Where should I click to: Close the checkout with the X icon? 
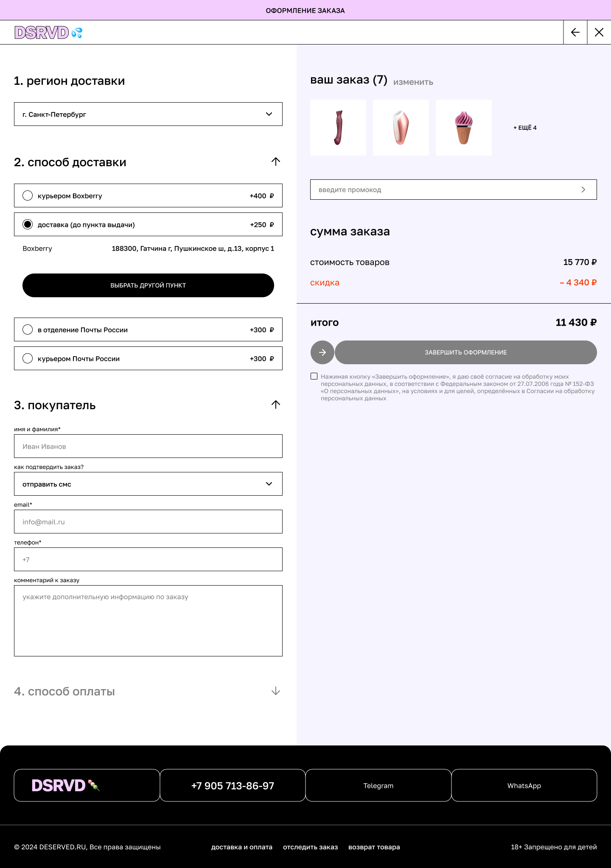(599, 32)
